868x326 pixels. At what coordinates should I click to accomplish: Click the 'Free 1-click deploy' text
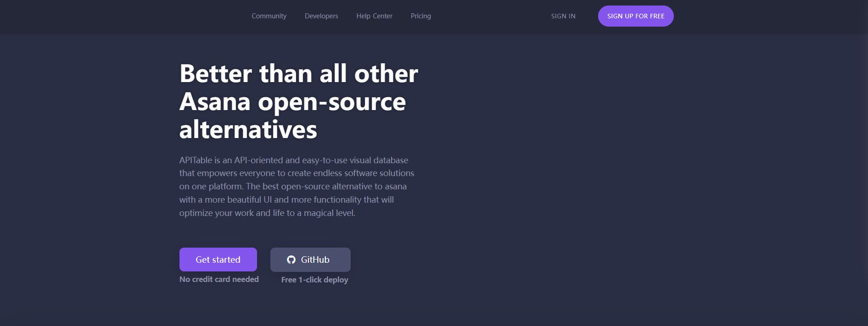point(315,280)
